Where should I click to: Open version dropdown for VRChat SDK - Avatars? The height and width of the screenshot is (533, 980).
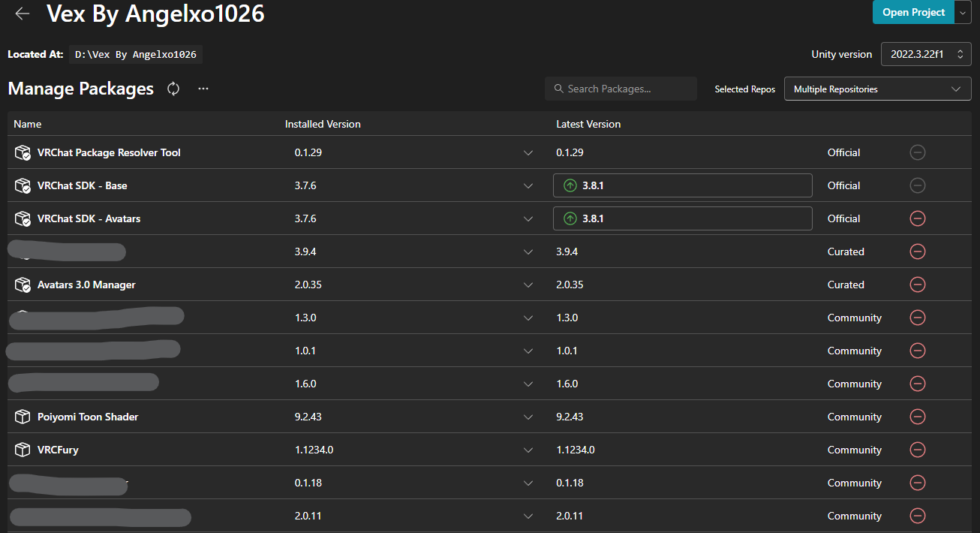pos(528,219)
